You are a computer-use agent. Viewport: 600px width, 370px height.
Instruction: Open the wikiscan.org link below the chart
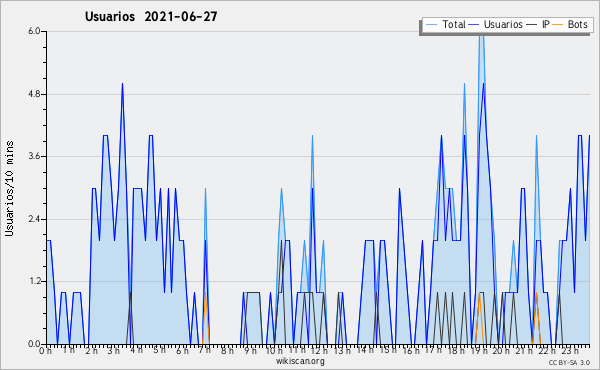coord(300,361)
